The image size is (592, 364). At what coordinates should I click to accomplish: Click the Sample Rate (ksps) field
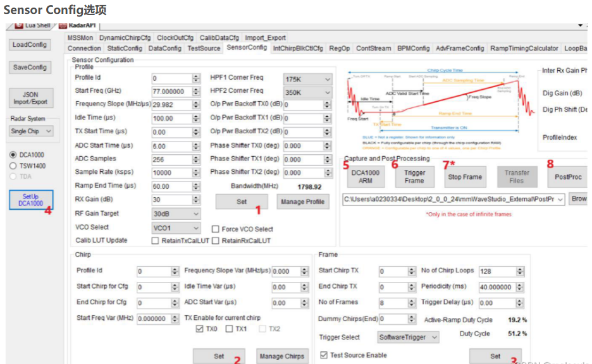click(x=172, y=173)
